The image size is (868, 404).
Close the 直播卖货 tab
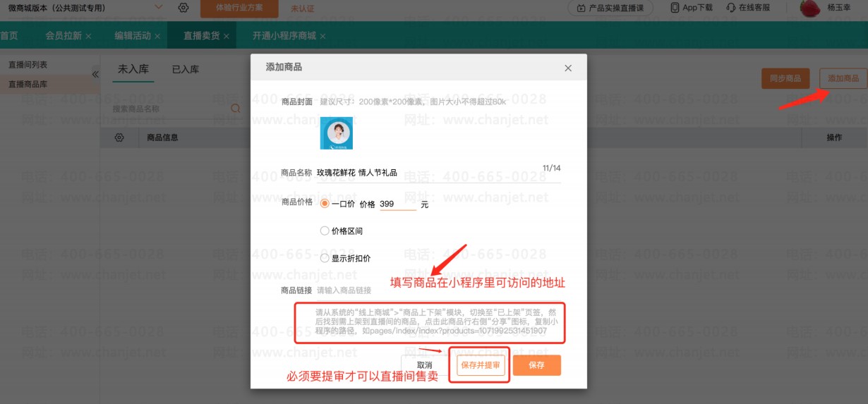(226, 36)
